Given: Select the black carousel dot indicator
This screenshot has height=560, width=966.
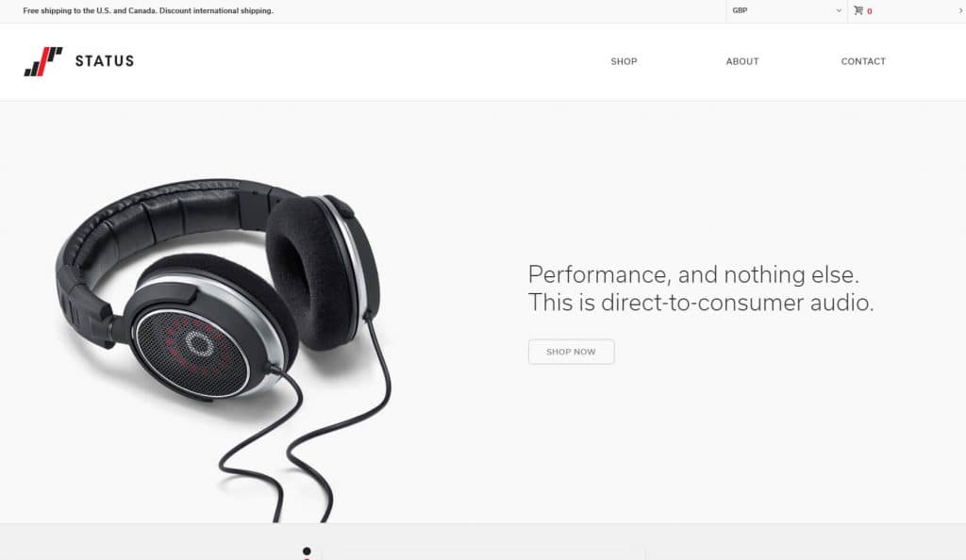Looking at the screenshot, I should (307, 551).
